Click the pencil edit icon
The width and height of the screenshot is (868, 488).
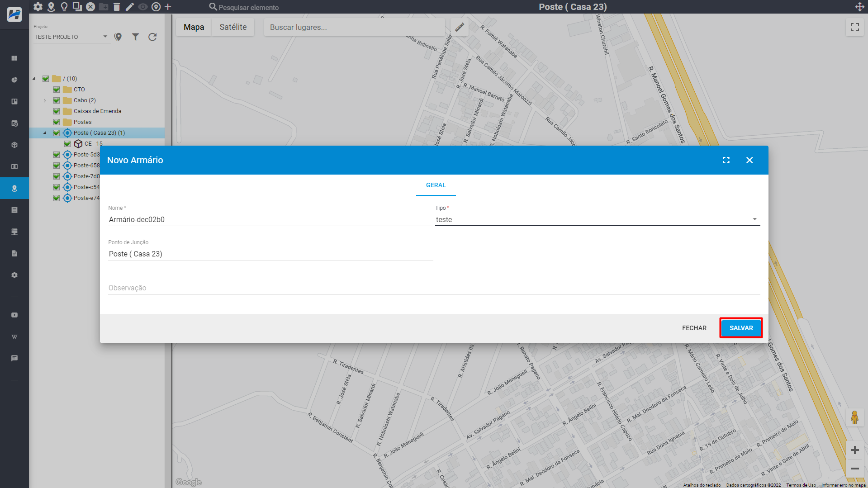coord(130,7)
